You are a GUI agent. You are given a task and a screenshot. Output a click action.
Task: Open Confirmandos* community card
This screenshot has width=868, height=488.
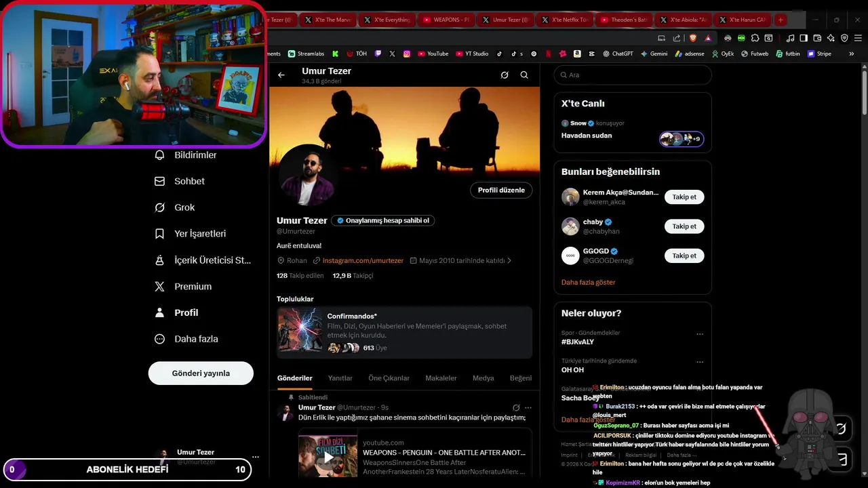[404, 332]
